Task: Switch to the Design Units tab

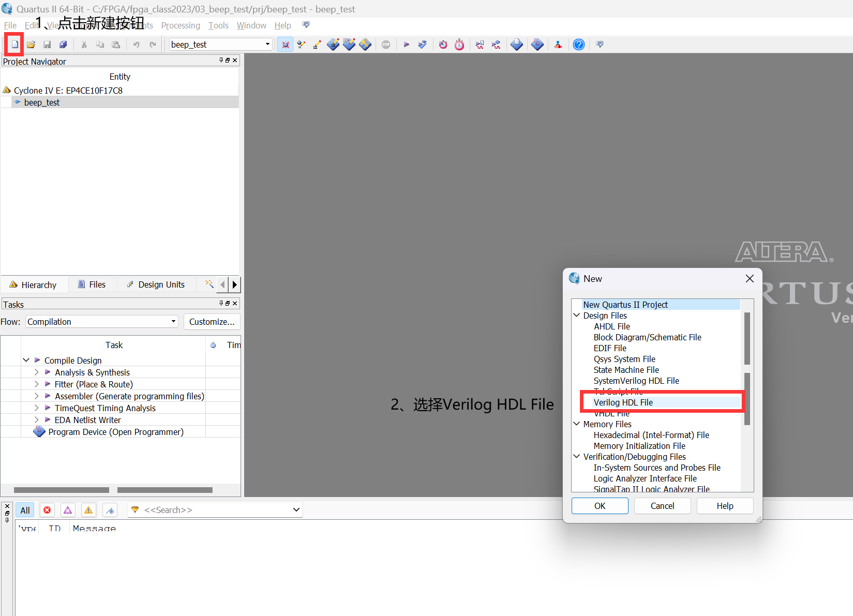Action: [x=156, y=284]
